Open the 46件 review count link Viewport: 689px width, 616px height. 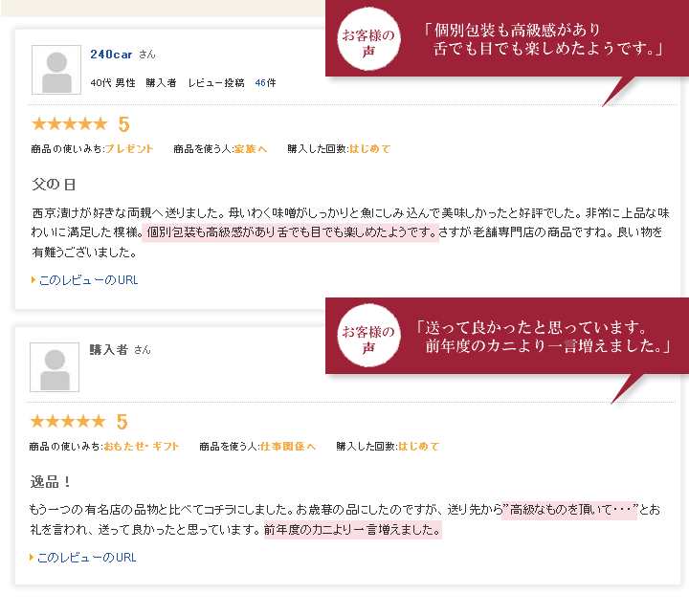tap(265, 83)
